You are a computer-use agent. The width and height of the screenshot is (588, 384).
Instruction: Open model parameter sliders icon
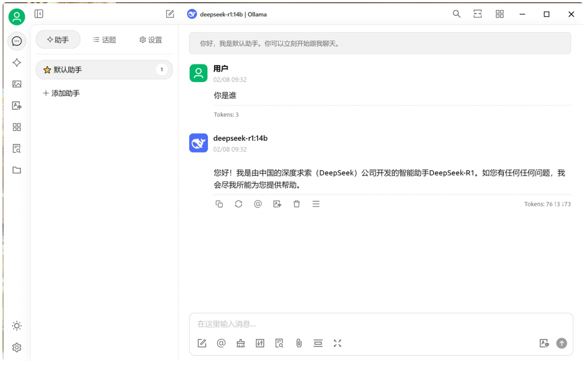tap(260, 343)
